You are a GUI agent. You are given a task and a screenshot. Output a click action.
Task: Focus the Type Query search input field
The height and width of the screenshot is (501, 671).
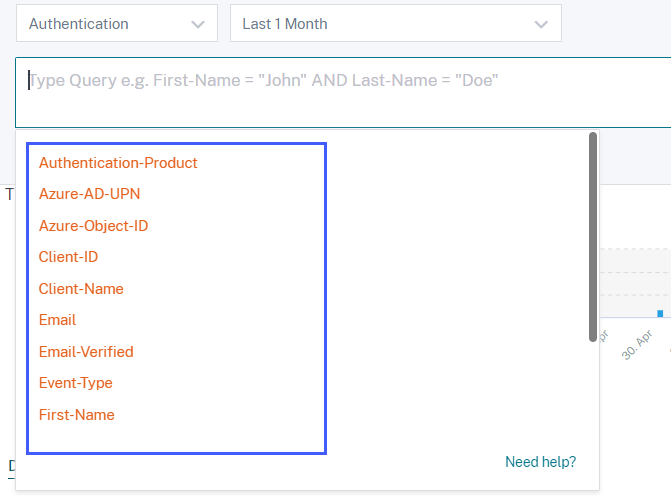click(x=340, y=91)
